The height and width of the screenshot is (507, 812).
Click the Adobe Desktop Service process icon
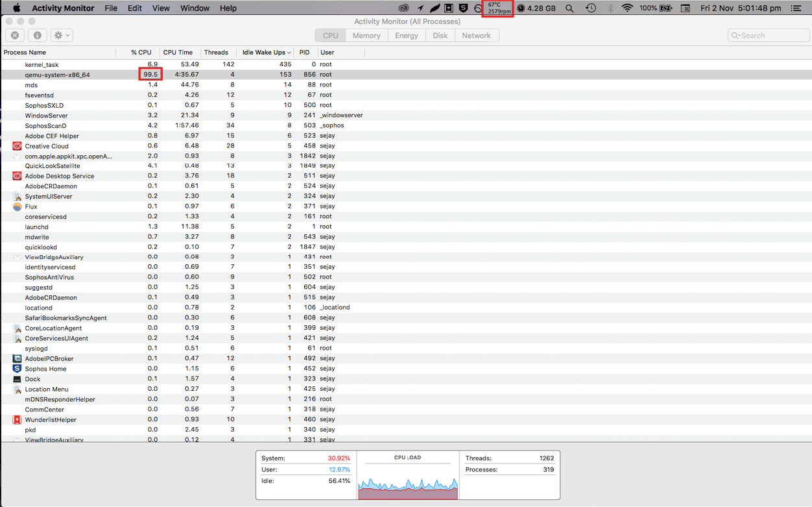click(x=17, y=176)
